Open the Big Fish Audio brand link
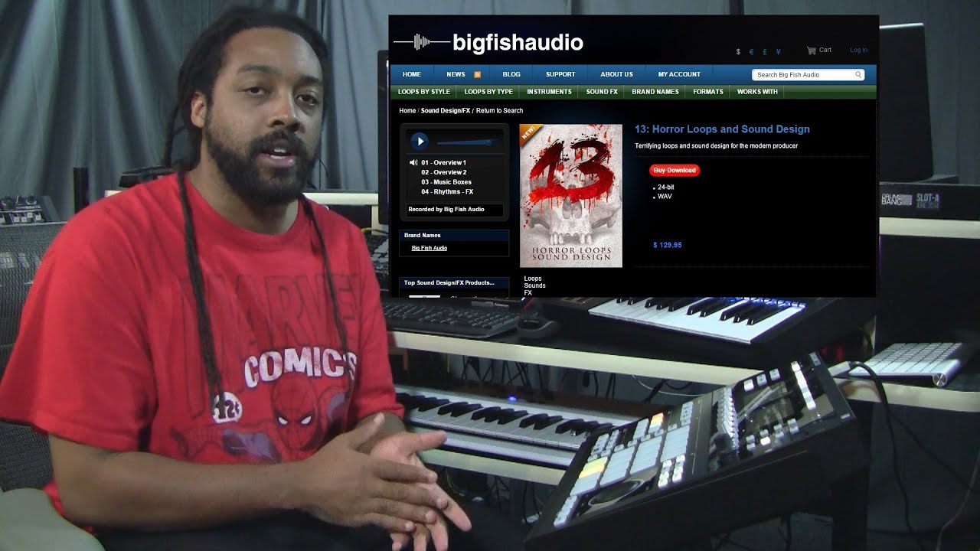This screenshot has height=551, width=980. point(430,248)
